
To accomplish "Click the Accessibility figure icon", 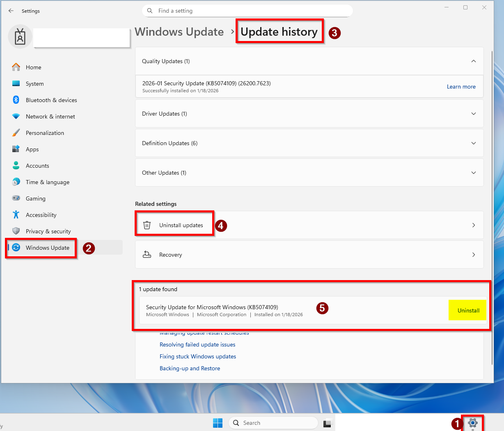I will click(x=16, y=214).
